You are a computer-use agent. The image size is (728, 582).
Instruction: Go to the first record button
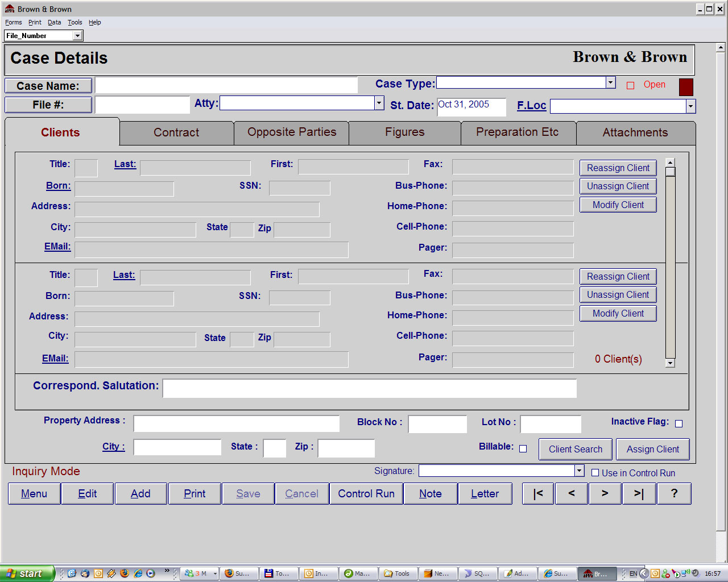pyautogui.click(x=538, y=493)
